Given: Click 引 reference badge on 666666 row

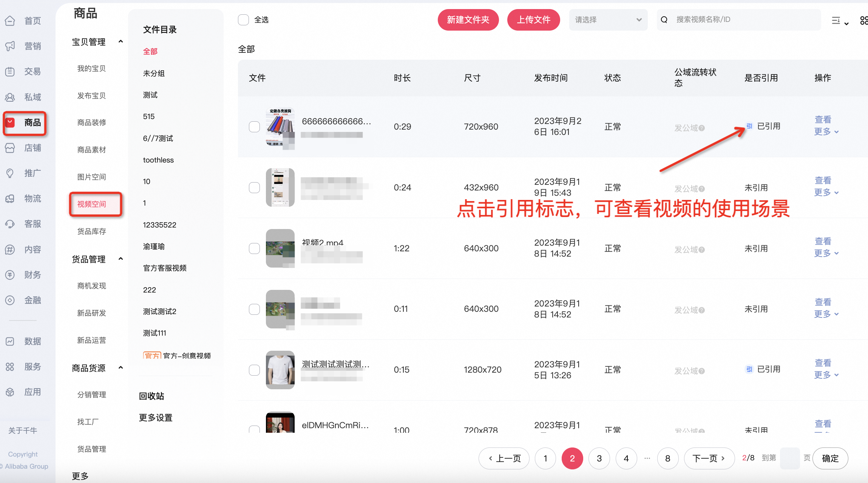Looking at the screenshot, I should pyautogui.click(x=749, y=126).
